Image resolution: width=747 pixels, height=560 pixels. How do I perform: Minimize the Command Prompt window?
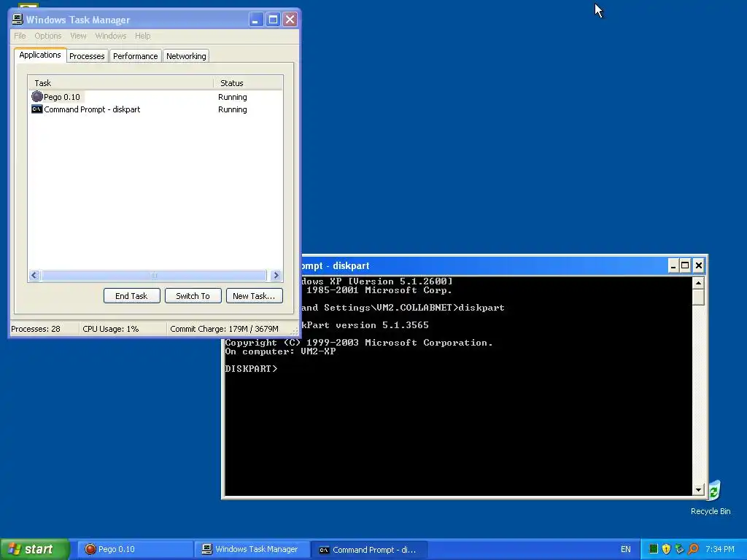[x=673, y=265]
